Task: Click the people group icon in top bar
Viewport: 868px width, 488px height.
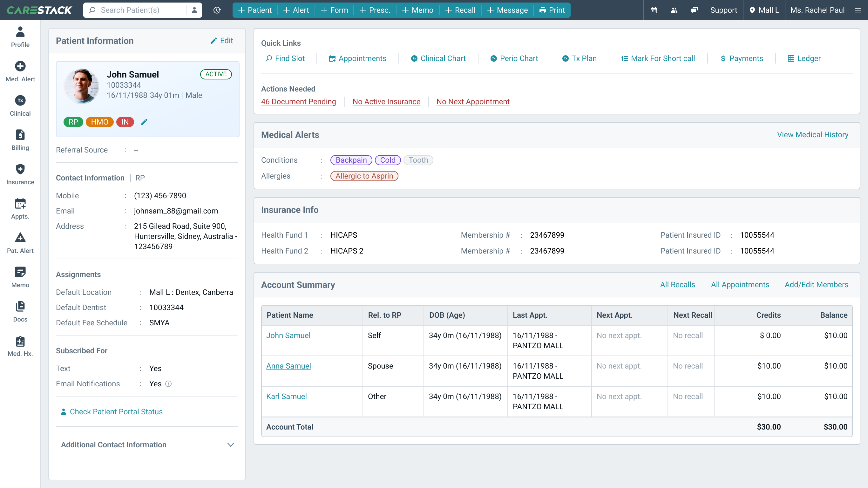Action: coord(674,10)
